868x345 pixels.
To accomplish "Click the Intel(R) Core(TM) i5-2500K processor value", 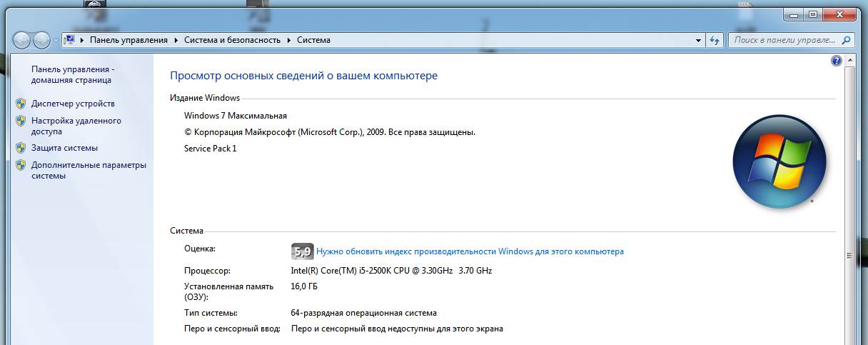I will [x=391, y=271].
